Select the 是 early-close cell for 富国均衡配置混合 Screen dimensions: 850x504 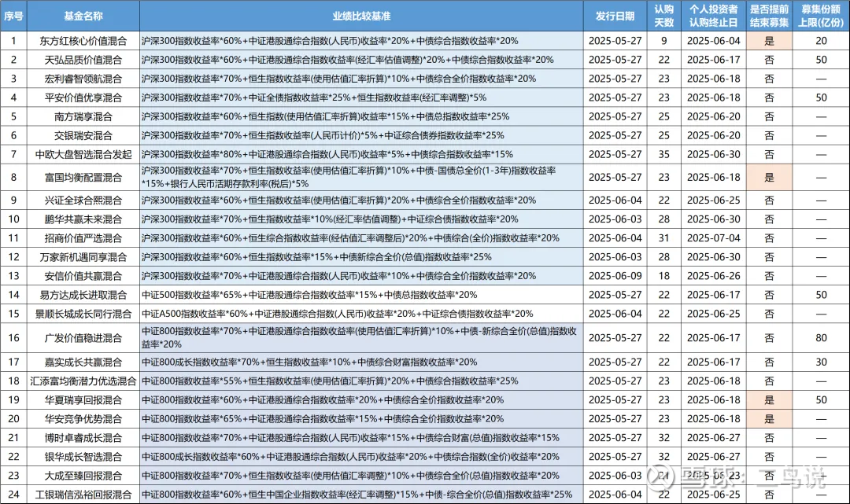[x=769, y=177]
